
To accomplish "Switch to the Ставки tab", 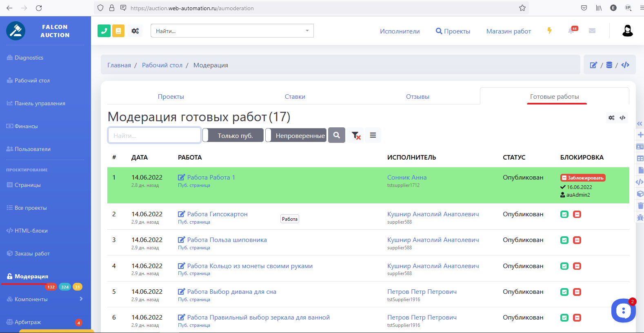I will [x=295, y=97].
